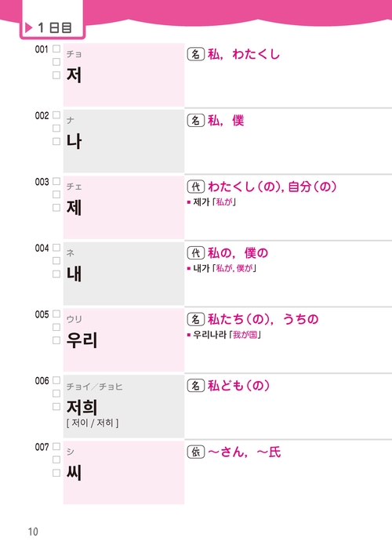392x559 pixels.
Task: Check the middle checkbox for entry 003
Action: pyautogui.click(x=56, y=194)
